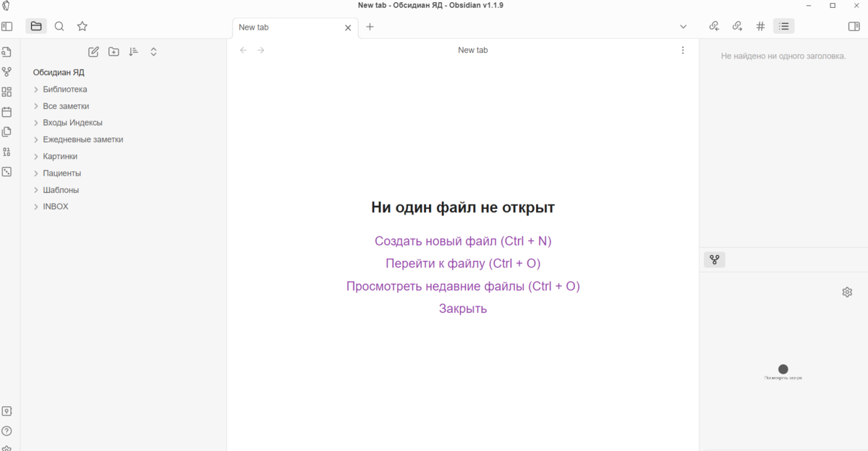Select the INBOX folder label
868x451 pixels.
[56, 207]
